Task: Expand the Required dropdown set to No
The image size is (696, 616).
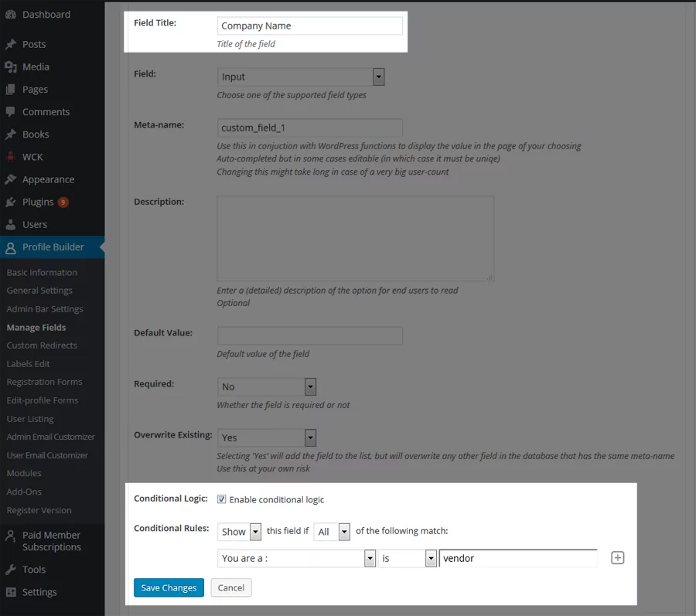Action: pyautogui.click(x=267, y=386)
